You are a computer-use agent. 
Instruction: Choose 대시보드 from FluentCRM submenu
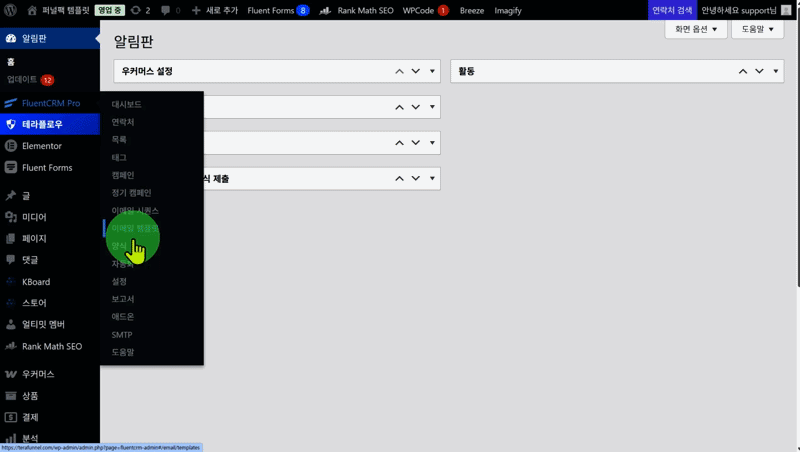click(126, 104)
